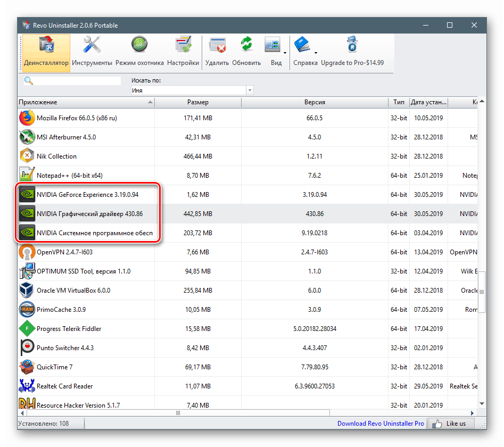
Task: Click the QuickTime 7 icon
Action: pyautogui.click(x=27, y=367)
